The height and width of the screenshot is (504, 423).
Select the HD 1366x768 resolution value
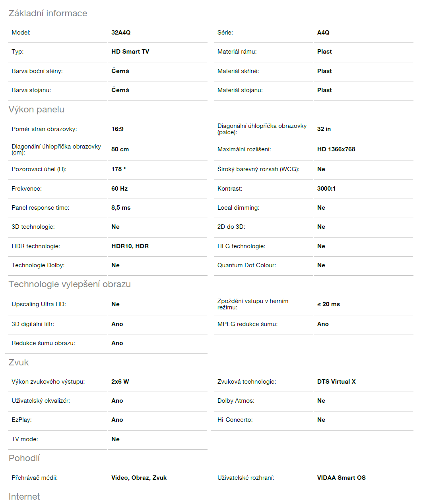click(x=336, y=149)
